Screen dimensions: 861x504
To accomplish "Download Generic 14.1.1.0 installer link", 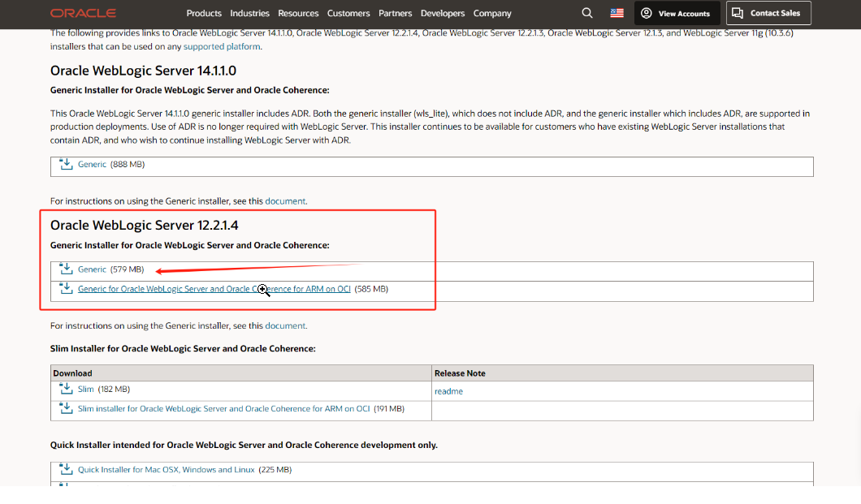I will [93, 164].
